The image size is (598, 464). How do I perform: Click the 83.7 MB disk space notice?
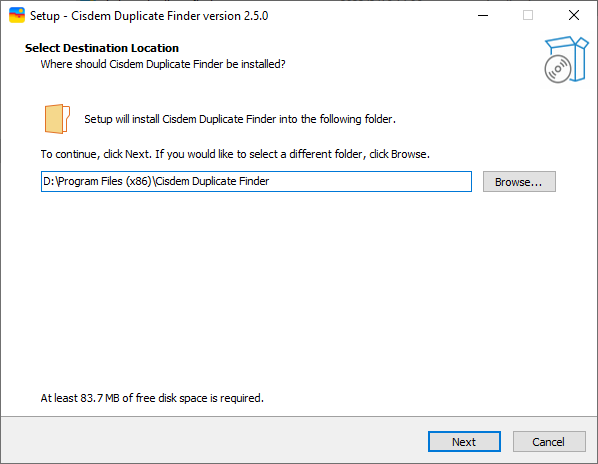pos(152,398)
